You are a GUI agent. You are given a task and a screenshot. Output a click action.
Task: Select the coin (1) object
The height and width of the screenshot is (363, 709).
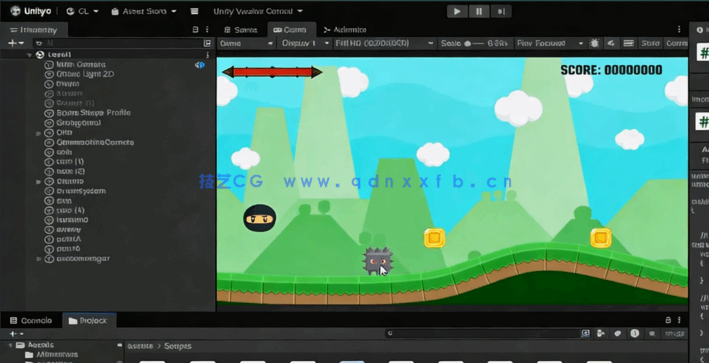[70, 162]
